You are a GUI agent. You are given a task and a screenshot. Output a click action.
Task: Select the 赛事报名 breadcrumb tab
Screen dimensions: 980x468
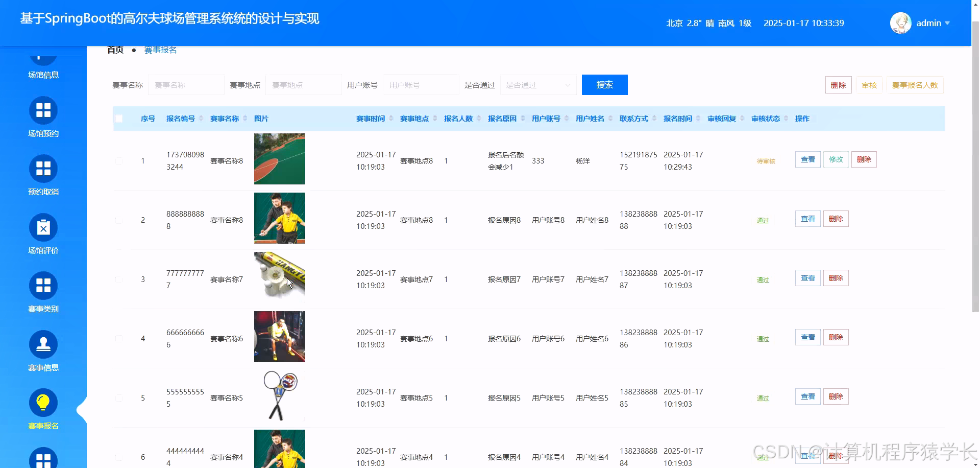coord(160,50)
